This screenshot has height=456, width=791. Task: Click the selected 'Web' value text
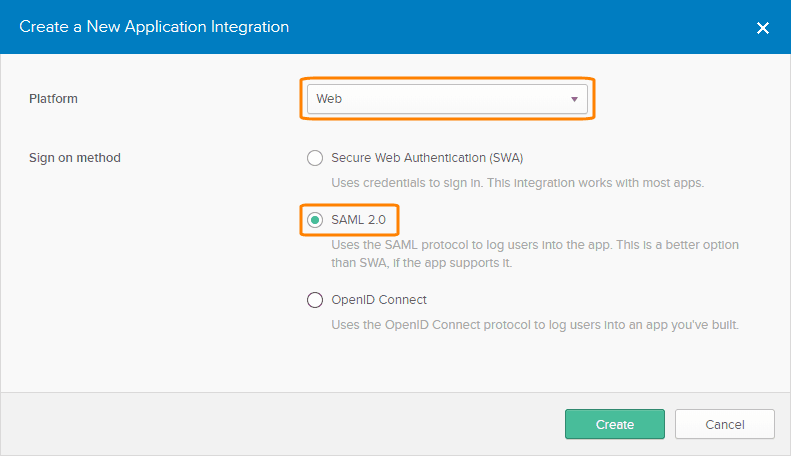(x=330, y=99)
